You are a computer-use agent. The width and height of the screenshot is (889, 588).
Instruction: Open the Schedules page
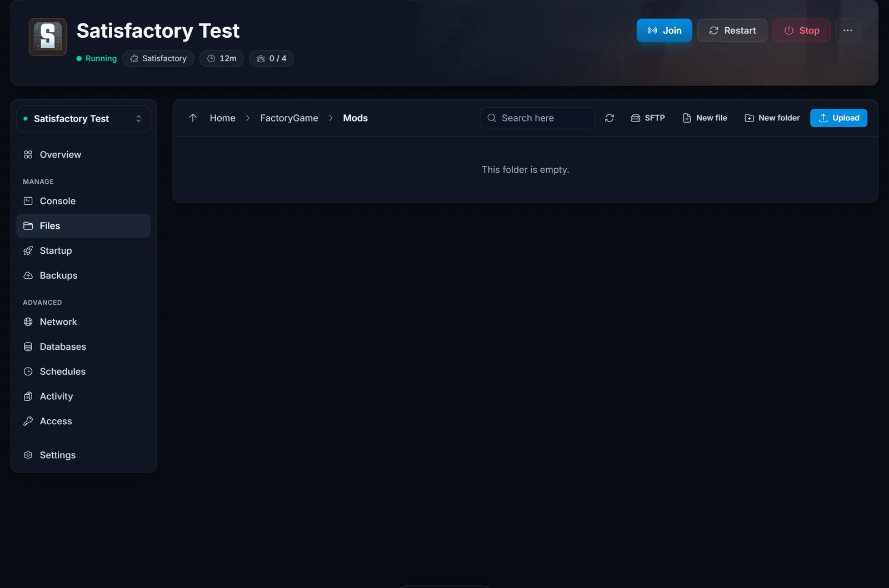point(83,371)
